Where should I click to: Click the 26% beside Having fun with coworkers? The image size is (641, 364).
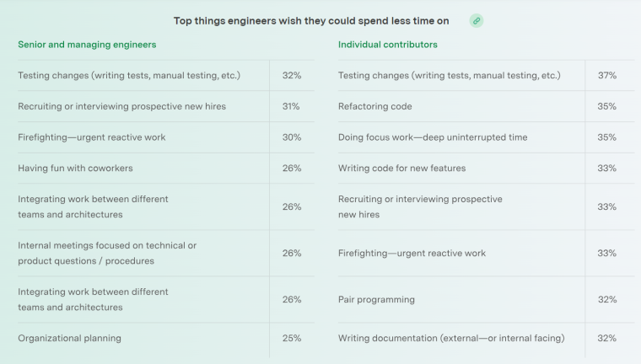(292, 168)
